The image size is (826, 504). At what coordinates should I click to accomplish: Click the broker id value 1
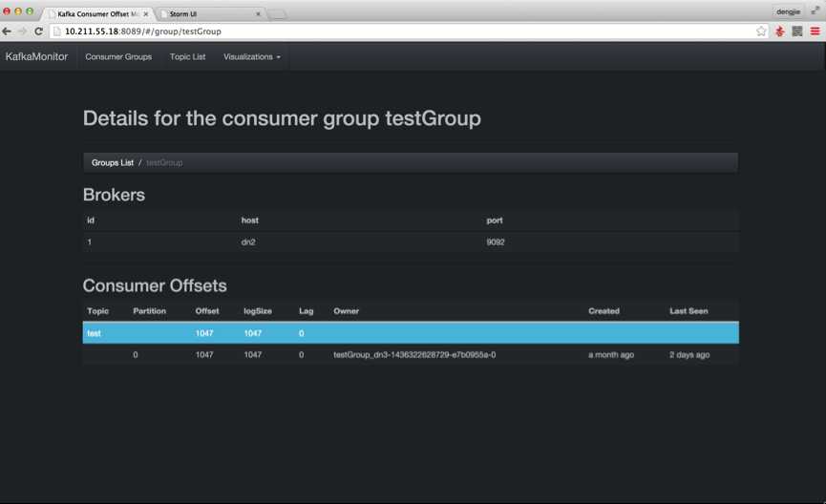[90, 242]
